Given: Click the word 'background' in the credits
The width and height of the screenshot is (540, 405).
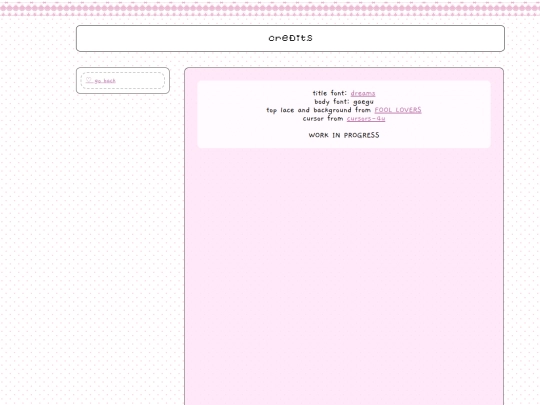Looking at the screenshot, I should 332,110.
